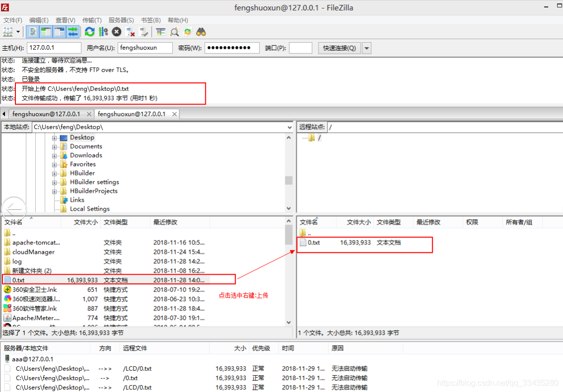Image resolution: width=563 pixels, height=392 pixels.
Task: Open the 传输(T) menu
Action: point(92,20)
